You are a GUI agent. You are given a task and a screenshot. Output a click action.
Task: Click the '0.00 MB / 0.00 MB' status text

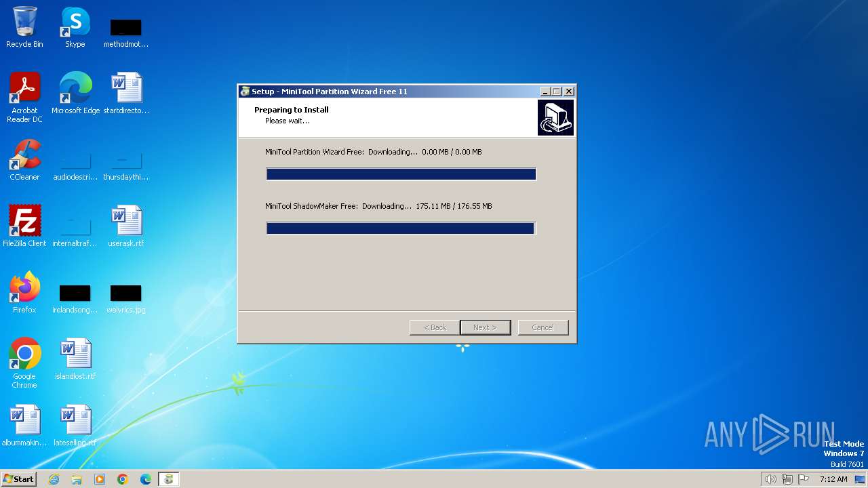[452, 152]
